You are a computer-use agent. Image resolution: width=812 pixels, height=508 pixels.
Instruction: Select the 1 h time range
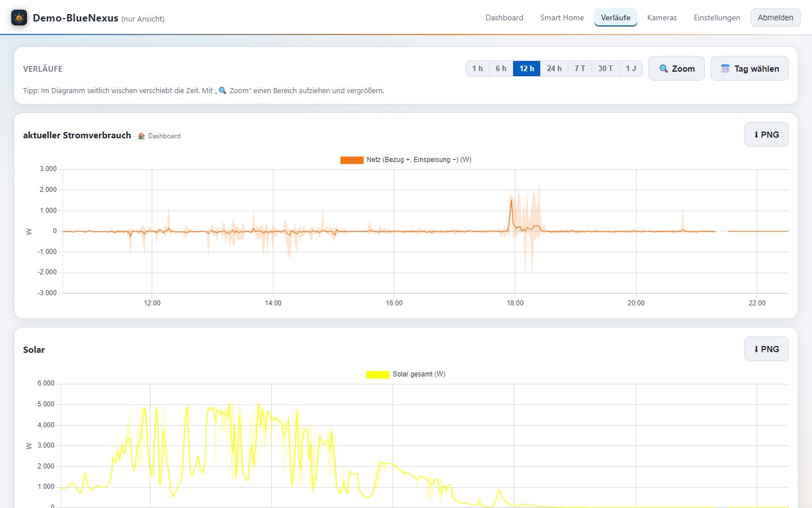coord(478,69)
